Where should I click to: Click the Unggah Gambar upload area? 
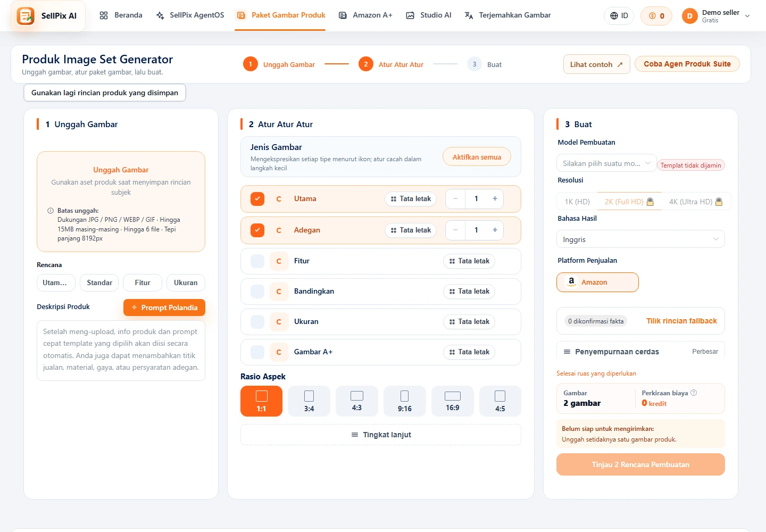[x=121, y=202]
